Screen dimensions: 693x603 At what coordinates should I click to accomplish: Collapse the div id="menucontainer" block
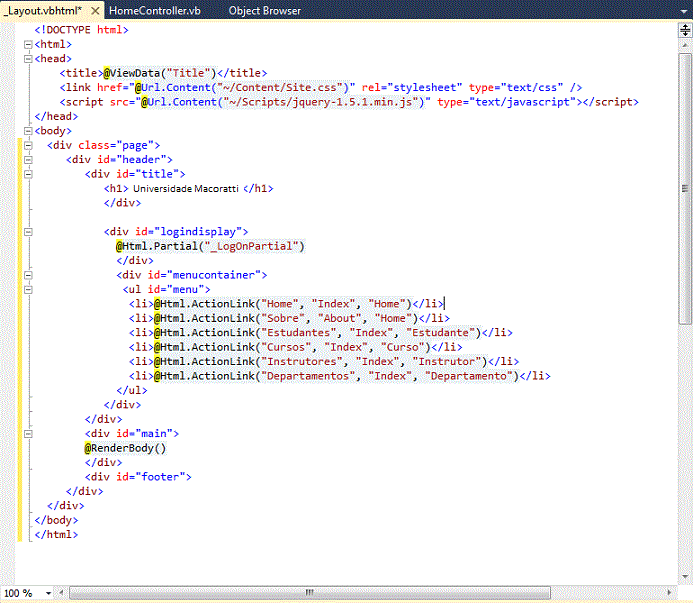28,275
